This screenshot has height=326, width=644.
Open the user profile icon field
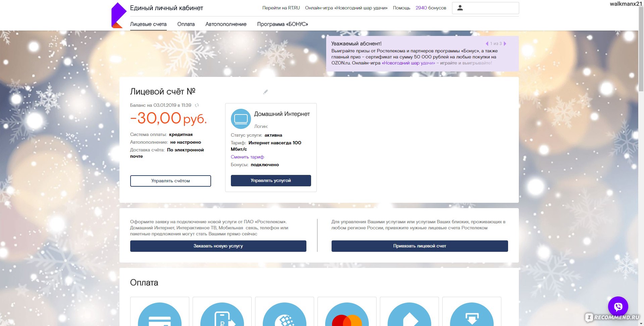[x=485, y=8]
